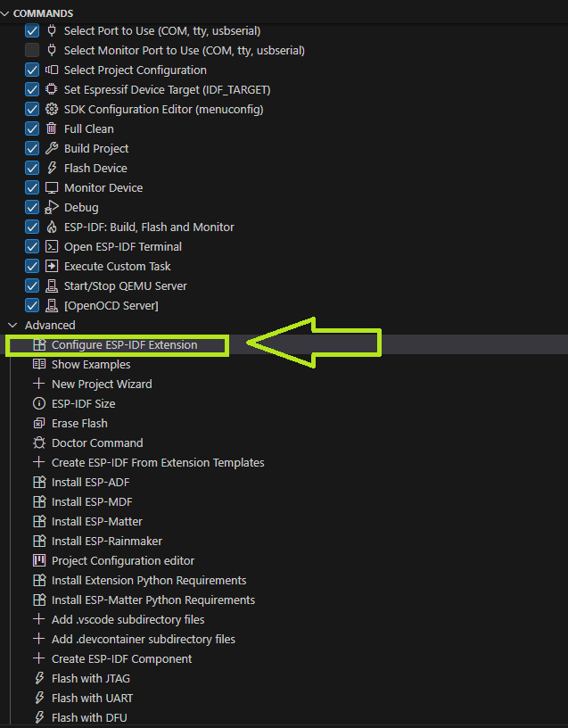
Task: Click lightning icon for Flash with JTAG
Action: [x=39, y=678]
